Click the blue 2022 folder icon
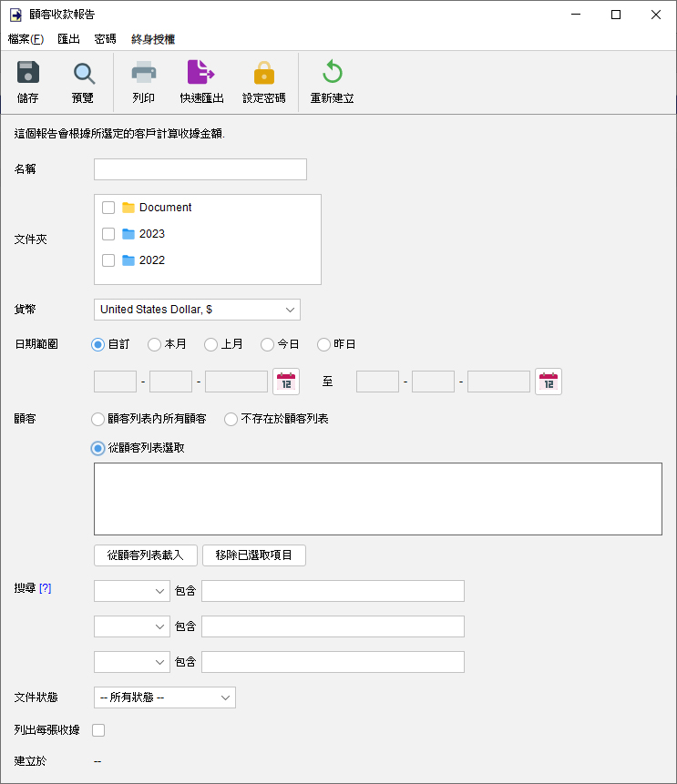Viewport: 677px width, 784px height. [128, 260]
